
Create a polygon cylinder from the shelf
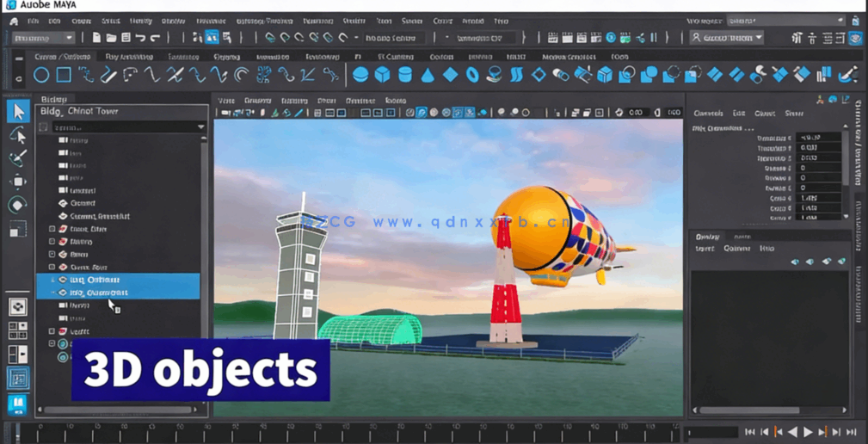pyautogui.click(x=405, y=75)
